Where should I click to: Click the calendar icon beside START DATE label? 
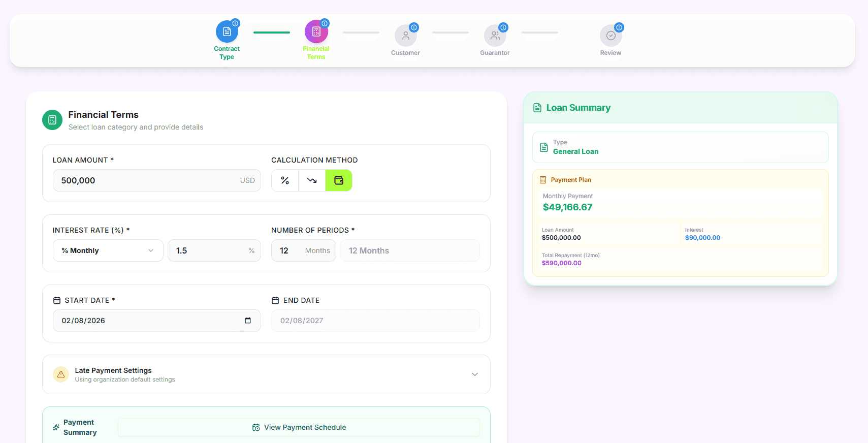[x=57, y=300]
